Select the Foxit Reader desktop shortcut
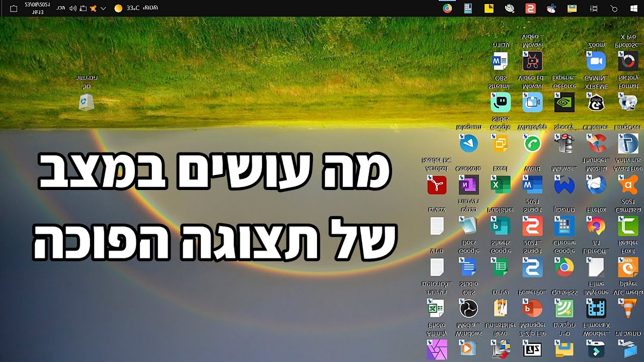 coord(627,267)
